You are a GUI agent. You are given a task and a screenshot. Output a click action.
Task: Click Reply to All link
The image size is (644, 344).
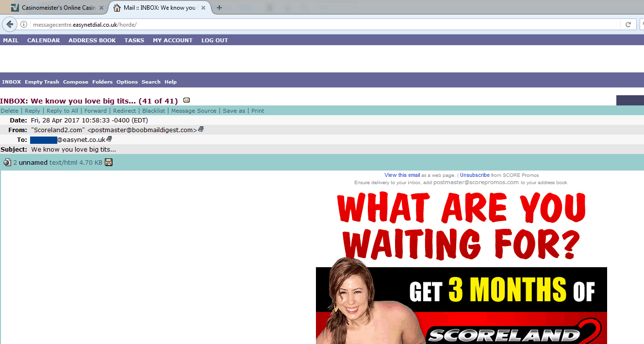[62, 111]
